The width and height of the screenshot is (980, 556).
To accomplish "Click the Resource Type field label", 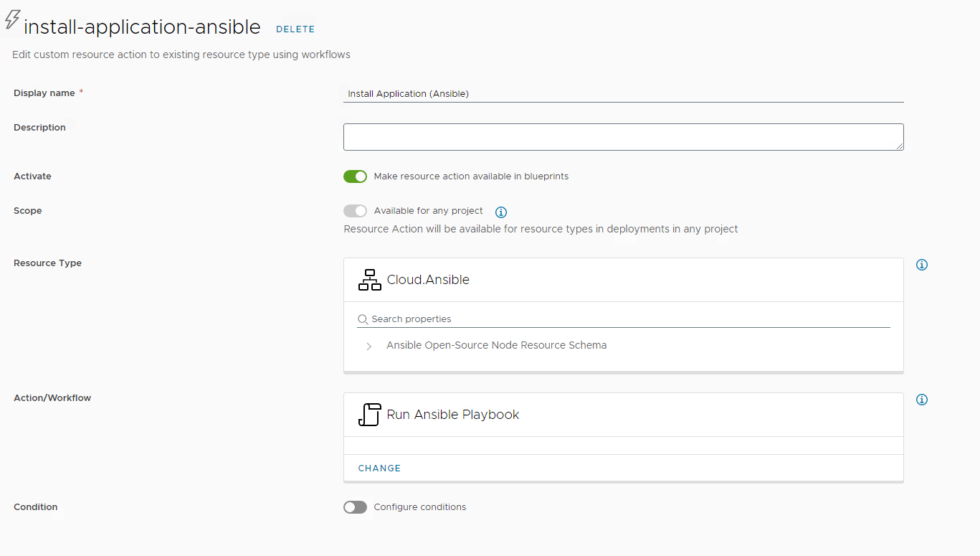I will tap(47, 263).
